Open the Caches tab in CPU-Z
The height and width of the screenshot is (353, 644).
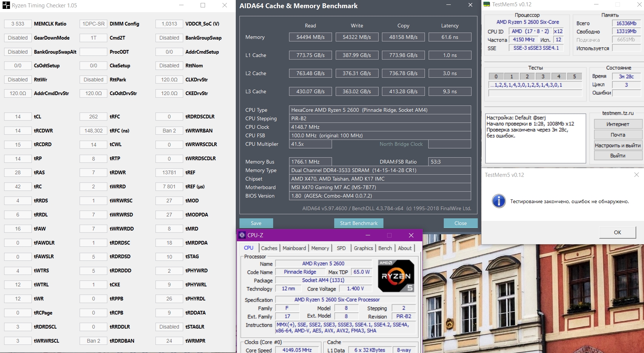tap(269, 248)
